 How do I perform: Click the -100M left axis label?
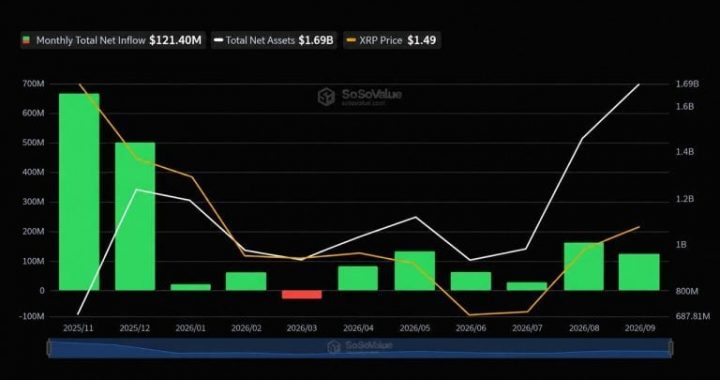pos(32,316)
